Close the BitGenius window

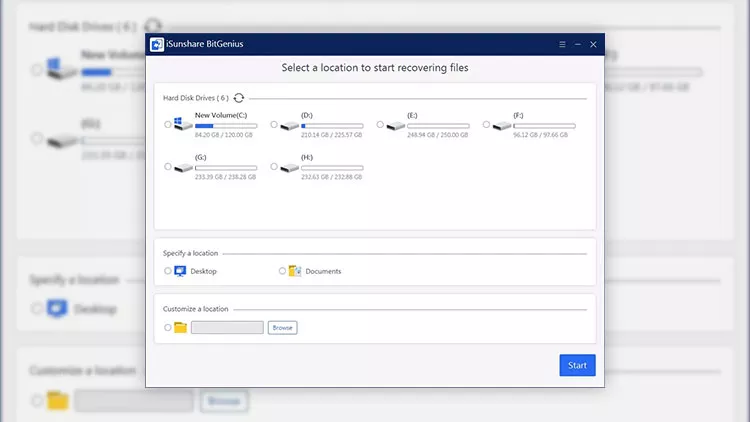(x=593, y=44)
